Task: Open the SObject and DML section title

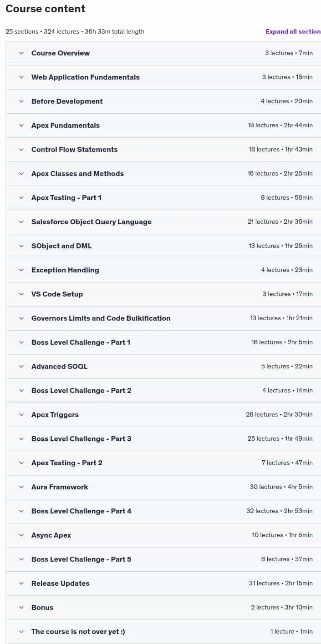Action: tap(61, 246)
